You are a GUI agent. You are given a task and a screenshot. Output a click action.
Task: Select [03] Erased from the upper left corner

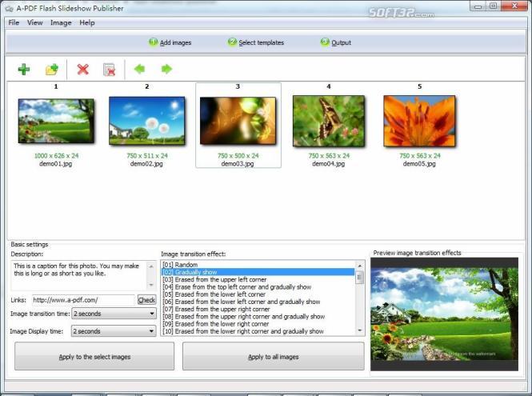click(x=258, y=279)
